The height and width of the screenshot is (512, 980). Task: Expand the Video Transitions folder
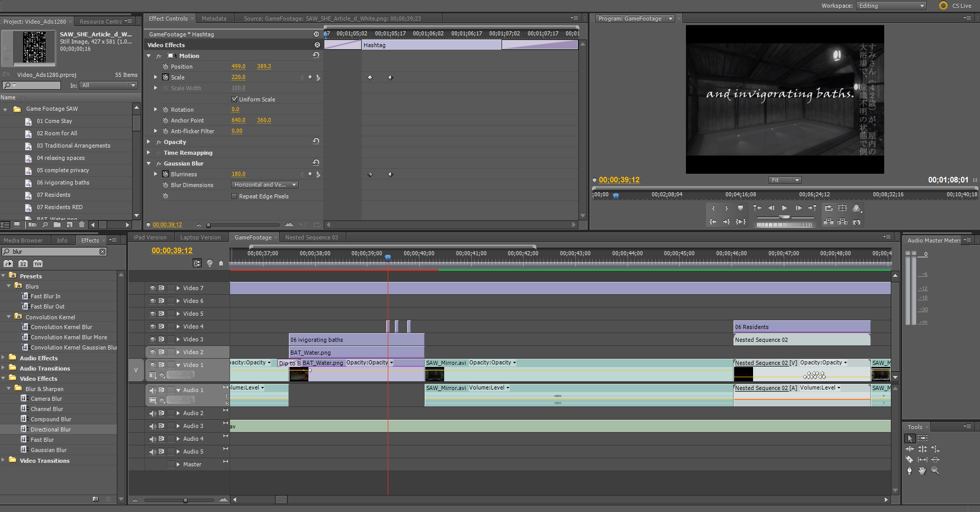coord(4,460)
